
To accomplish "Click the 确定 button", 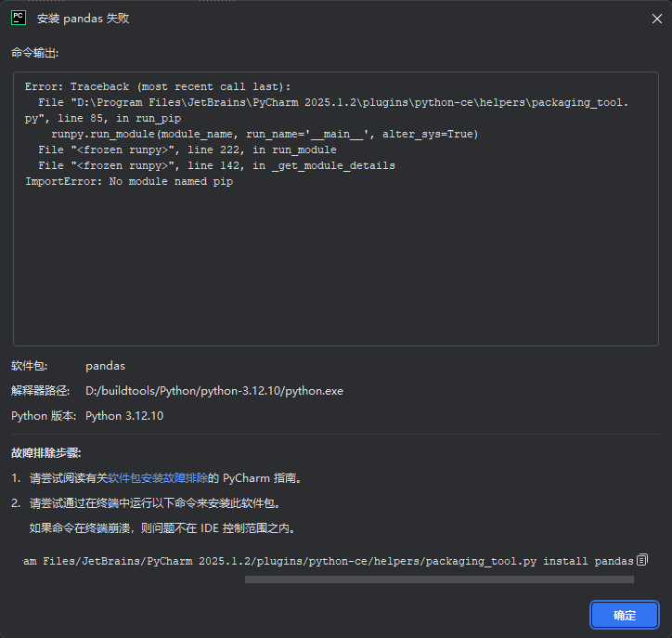I will click(625, 615).
